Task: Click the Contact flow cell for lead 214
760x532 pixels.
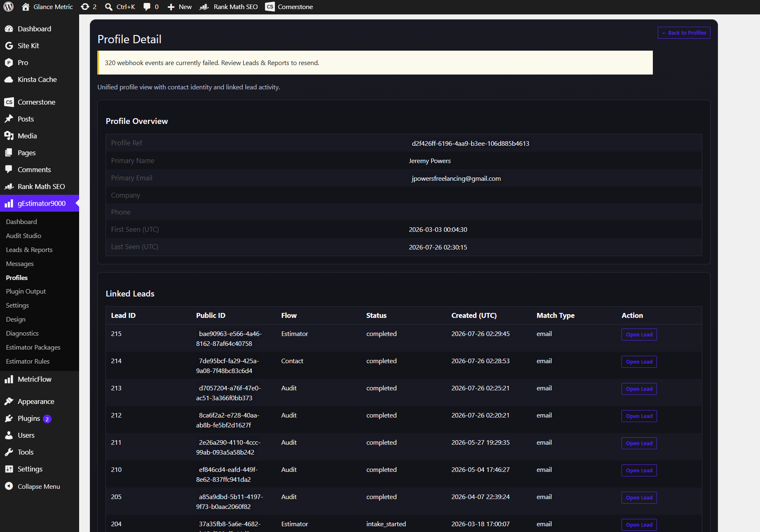Action: click(292, 361)
